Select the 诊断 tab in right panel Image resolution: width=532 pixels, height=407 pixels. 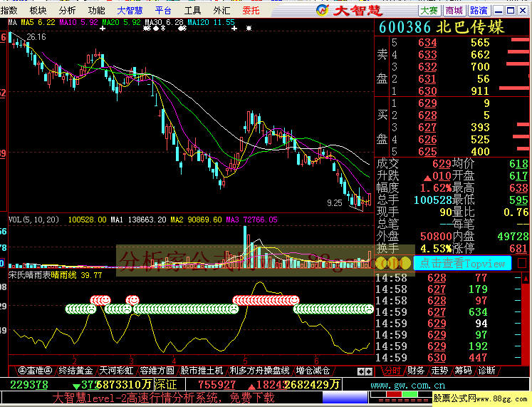click(487, 371)
